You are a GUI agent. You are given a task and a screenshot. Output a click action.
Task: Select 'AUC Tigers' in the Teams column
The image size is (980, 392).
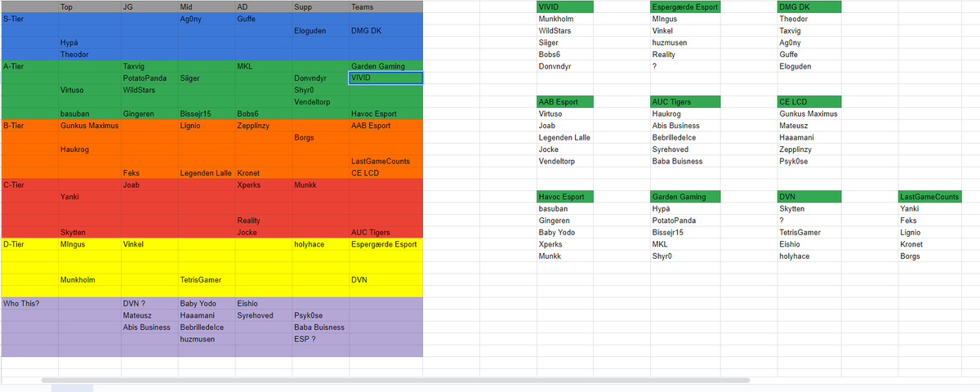[385, 233]
